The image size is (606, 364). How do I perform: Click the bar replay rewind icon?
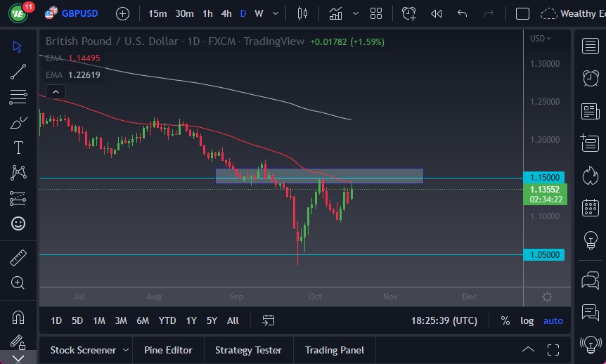coord(436,13)
